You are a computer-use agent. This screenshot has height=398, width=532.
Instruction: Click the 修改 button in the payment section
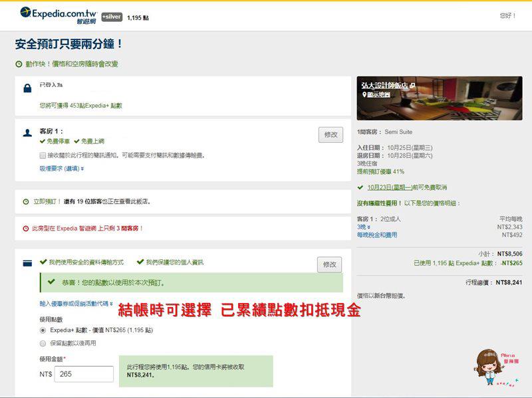[329, 264]
